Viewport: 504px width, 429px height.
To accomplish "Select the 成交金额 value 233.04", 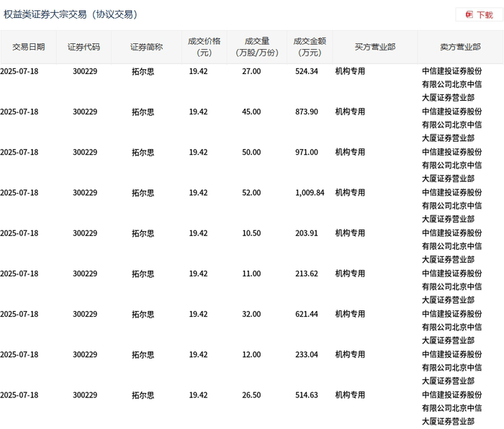I will point(307,355).
